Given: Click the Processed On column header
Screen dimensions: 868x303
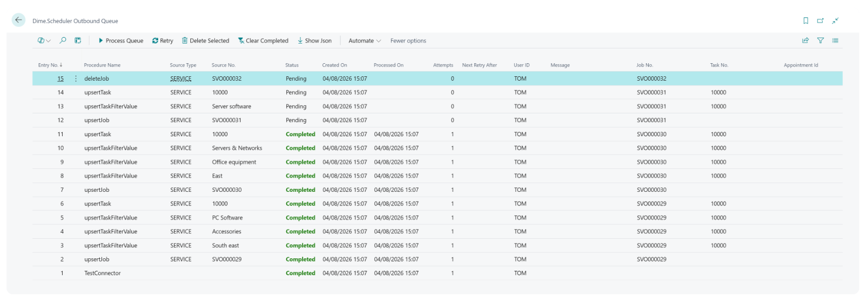Looking at the screenshot, I should [x=389, y=65].
